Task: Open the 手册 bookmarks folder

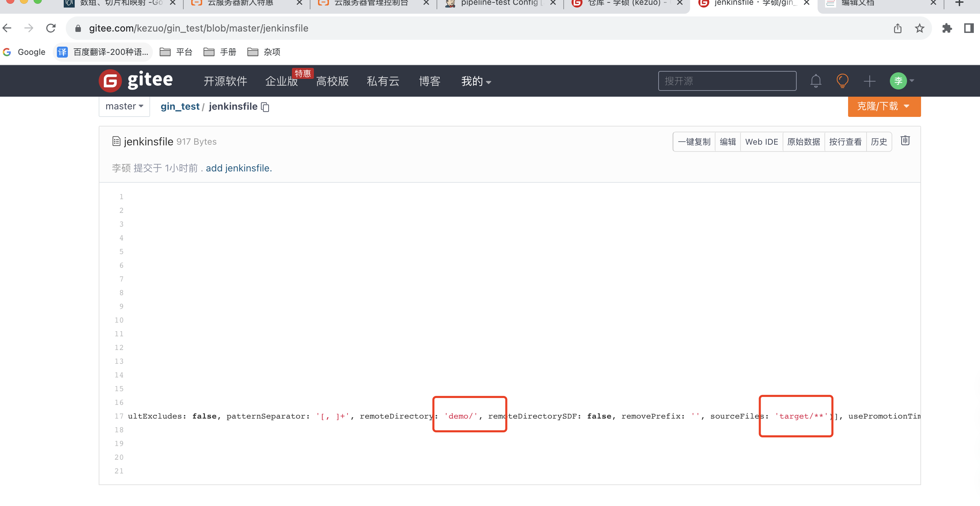Action: pyautogui.click(x=220, y=52)
